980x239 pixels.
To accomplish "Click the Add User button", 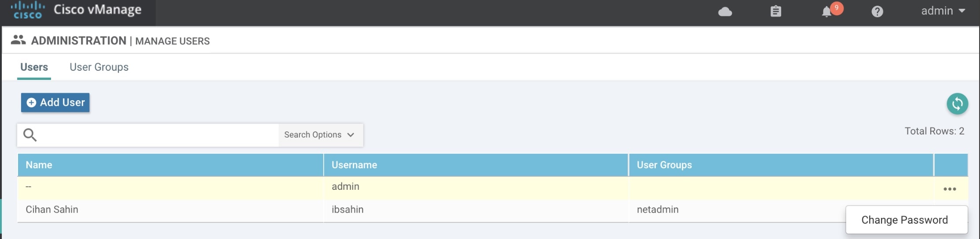I will pos(55,102).
